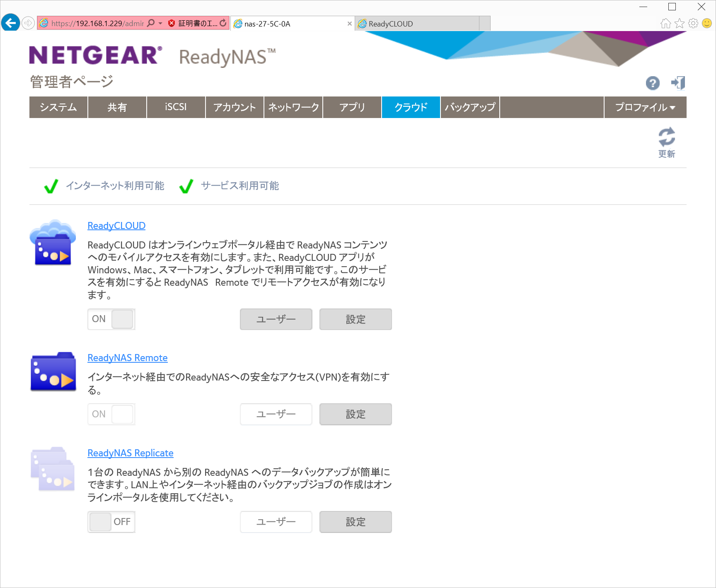Expand the address bar search dropdown arrow
This screenshot has height=588, width=716.
coord(160,23)
